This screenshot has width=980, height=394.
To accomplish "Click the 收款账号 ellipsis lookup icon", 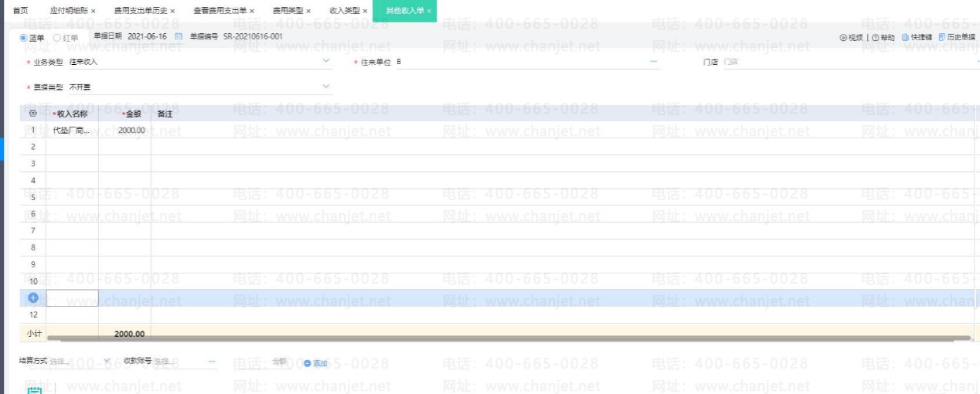I will coord(212,361).
